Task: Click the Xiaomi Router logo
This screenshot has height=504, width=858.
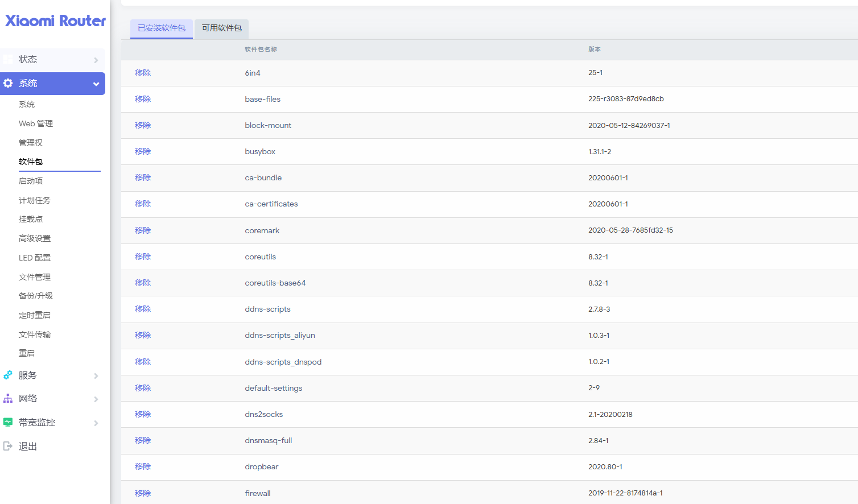Action: click(x=55, y=21)
